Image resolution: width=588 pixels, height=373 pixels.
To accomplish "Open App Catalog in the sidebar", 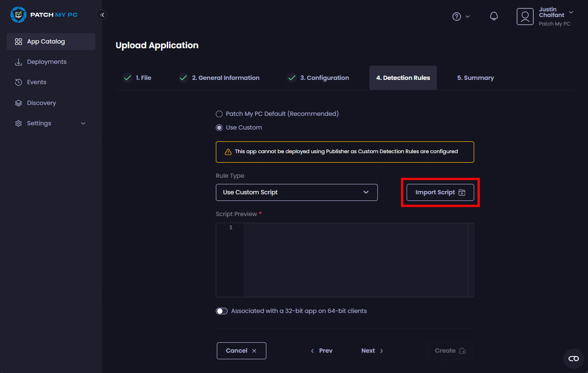I will pyautogui.click(x=51, y=42).
